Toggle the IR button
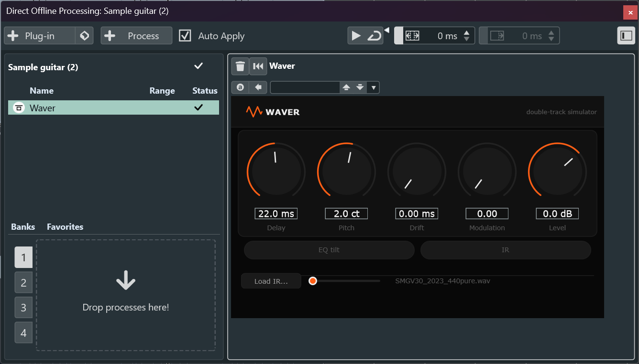 506,250
